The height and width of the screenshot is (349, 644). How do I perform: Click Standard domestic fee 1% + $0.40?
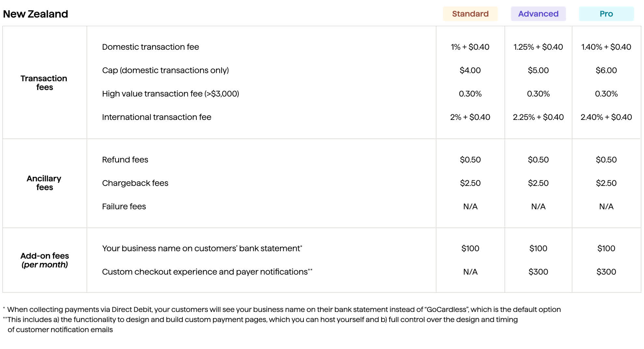point(470,47)
